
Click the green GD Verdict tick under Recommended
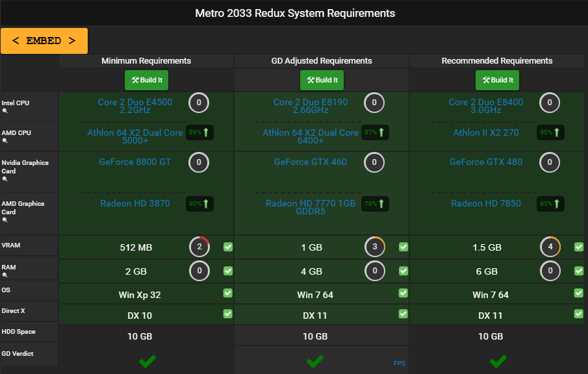498,361
